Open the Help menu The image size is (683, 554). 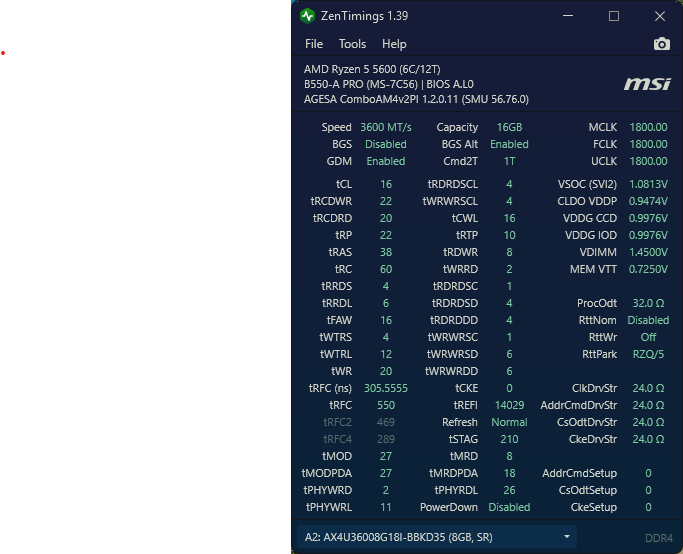point(394,44)
